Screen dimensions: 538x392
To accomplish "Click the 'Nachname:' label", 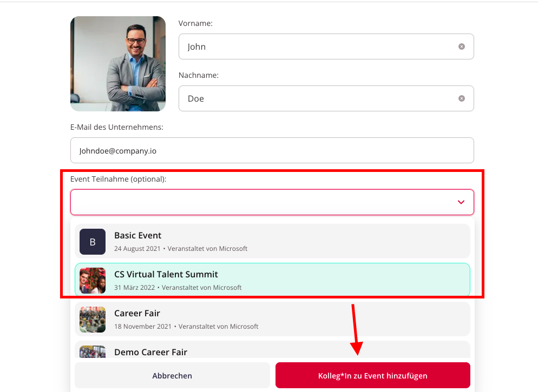I will coord(199,75).
